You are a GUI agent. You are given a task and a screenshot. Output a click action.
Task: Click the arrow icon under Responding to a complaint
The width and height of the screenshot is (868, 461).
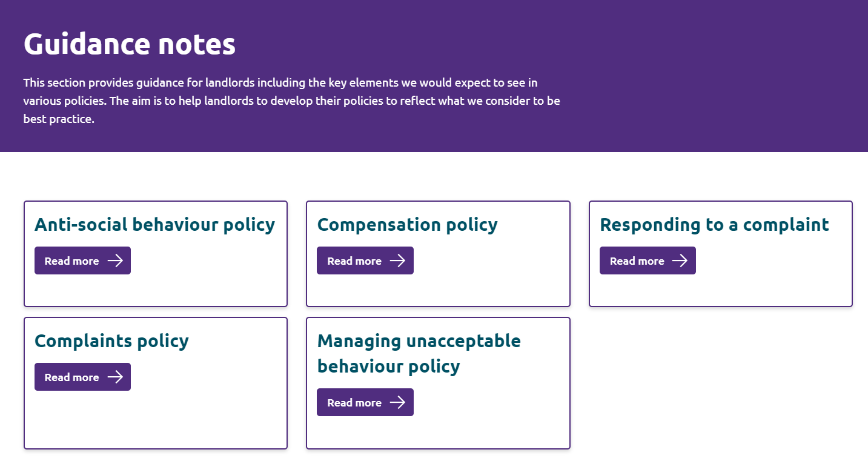[x=680, y=260]
